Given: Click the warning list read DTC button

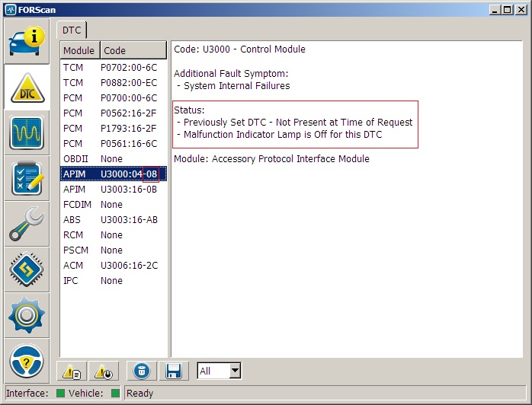Looking at the screenshot, I should (72, 372).
